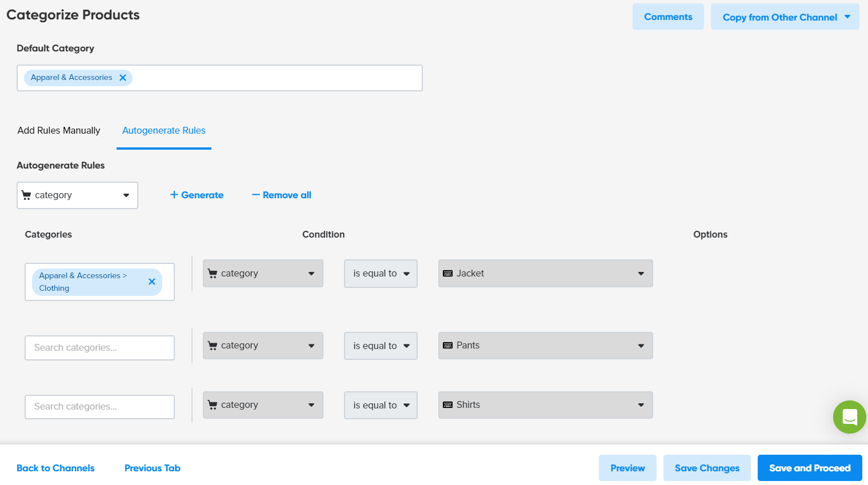Image resolution: width=868 pixels, height=485 pixels.
Task: Remove the Apparel & Accessories > Clothing chip
Action: point(152,282)
